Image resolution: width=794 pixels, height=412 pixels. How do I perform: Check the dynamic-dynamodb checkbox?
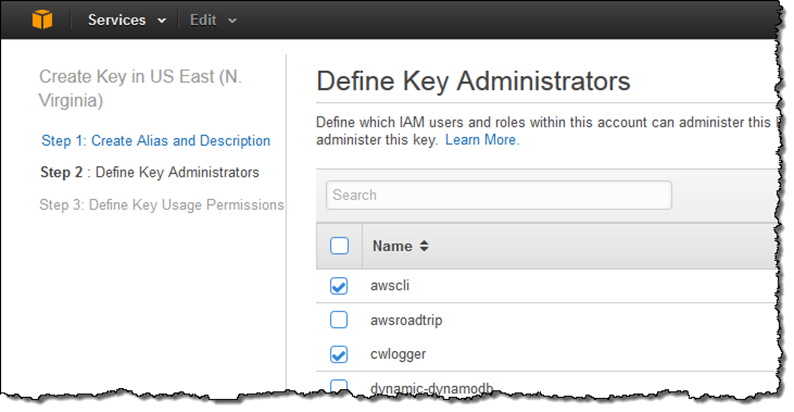(339, 386)
